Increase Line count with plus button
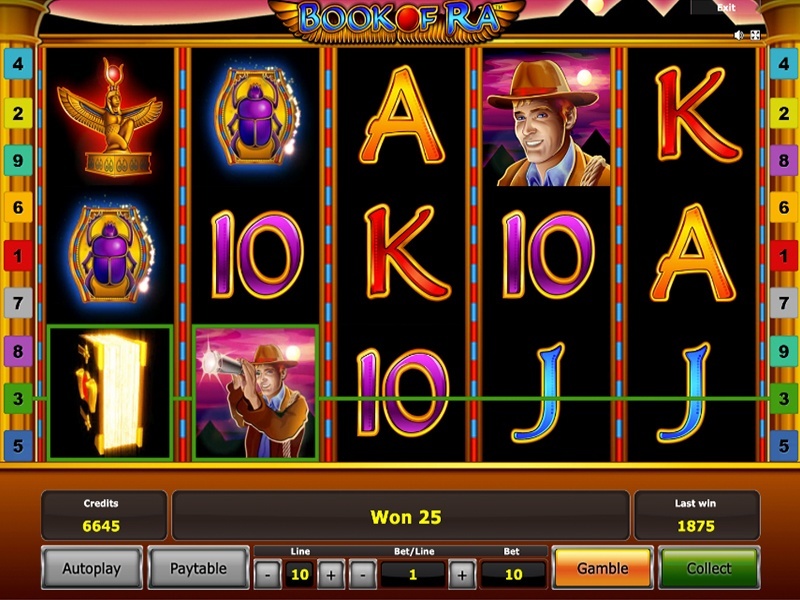The width and height of the screenshot is (800, 600). 331,576
